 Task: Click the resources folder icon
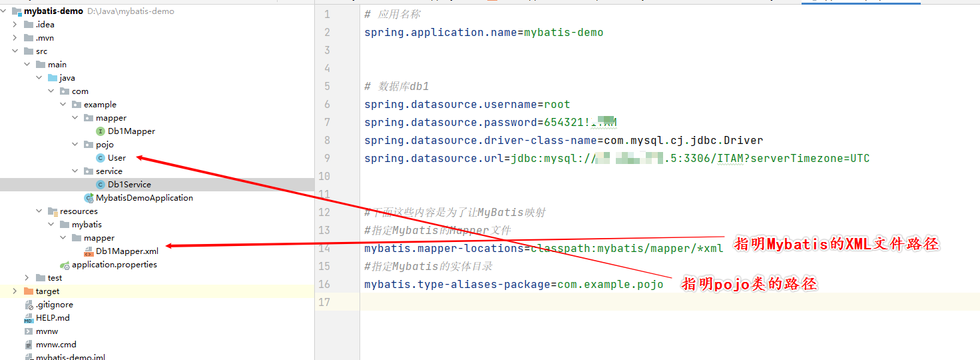[x=53, y=211]
